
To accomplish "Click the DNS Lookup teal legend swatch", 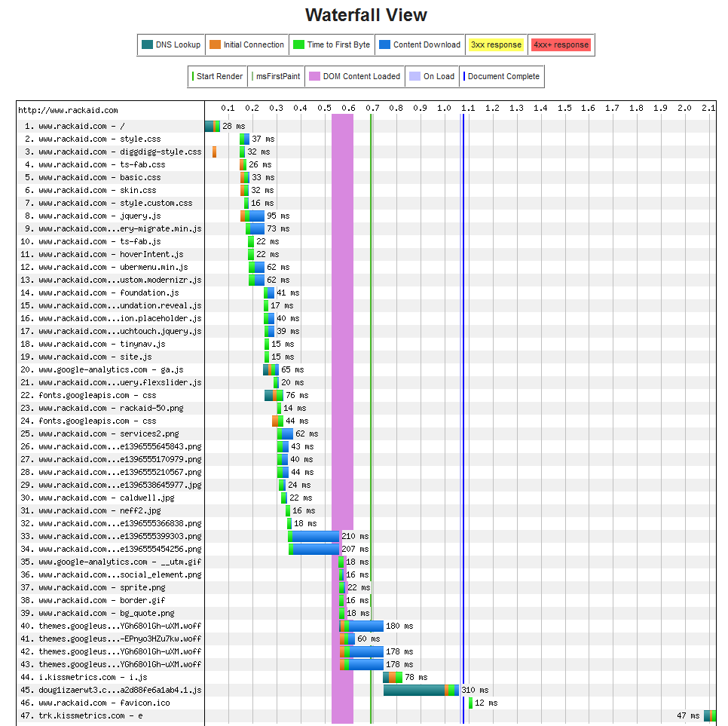I will pos(147,44).
